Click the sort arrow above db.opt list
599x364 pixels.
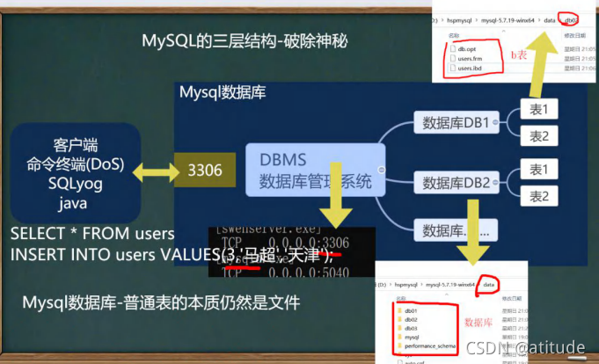[504, 31]
